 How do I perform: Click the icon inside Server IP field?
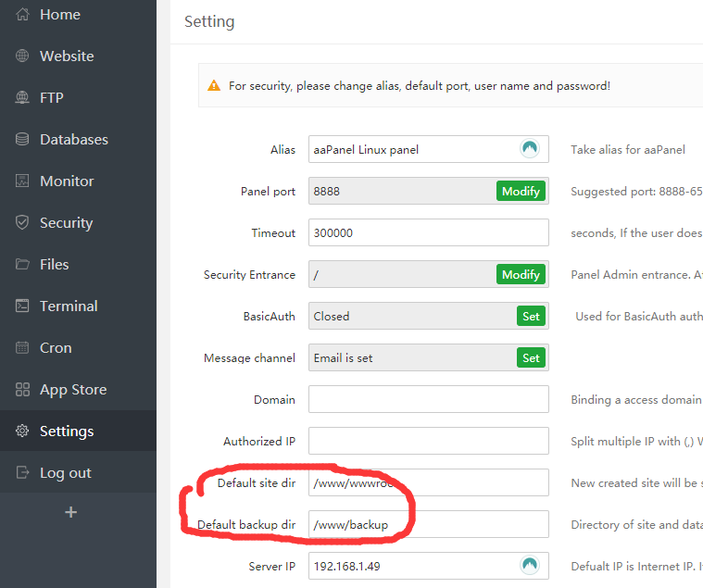click(530, 566)
